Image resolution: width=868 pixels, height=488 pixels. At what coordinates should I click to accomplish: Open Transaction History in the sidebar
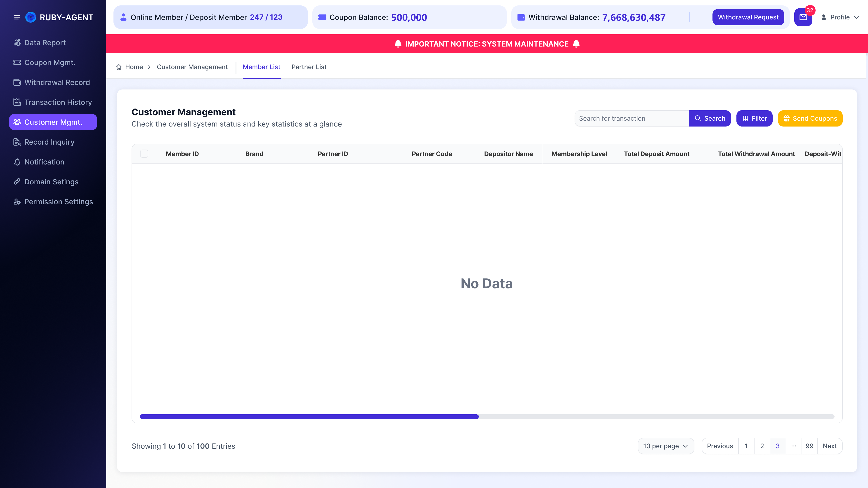[x=53, y=102]
